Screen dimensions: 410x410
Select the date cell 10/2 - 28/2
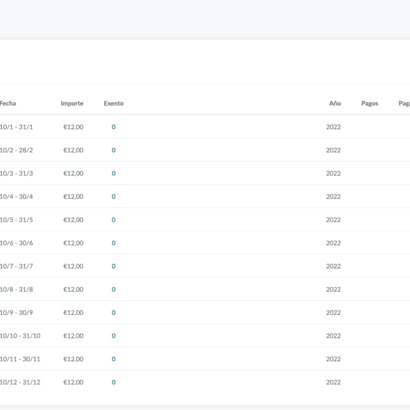(17, 150)
